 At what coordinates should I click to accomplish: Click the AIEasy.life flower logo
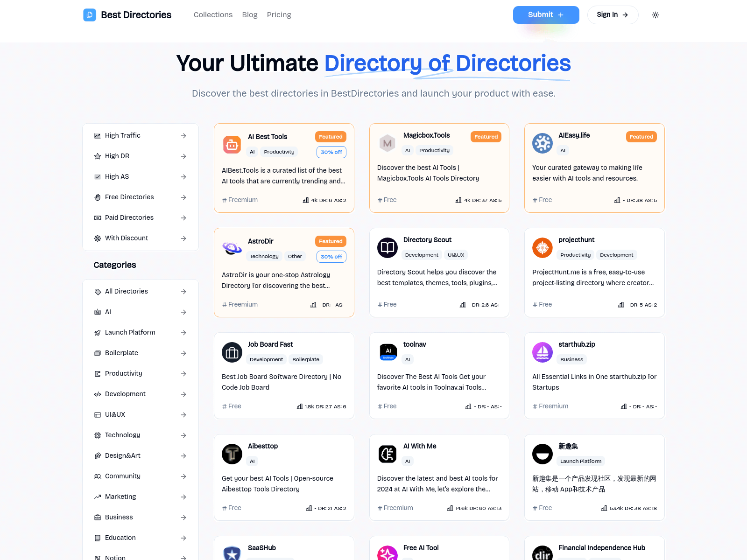pos(542,143)
